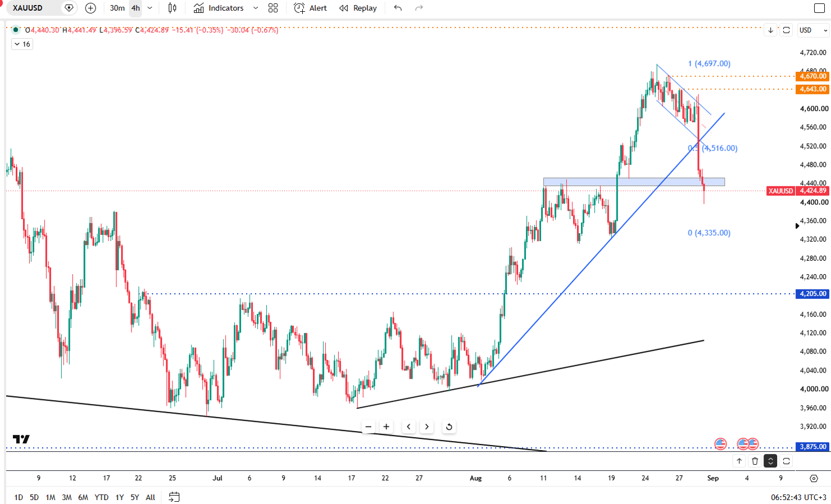Click the 4,600.00 price scale value

pos(813,108)
